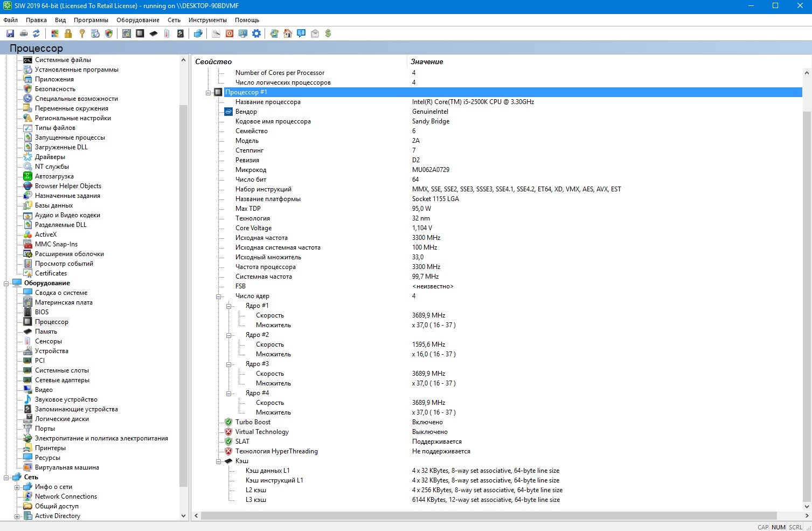812x531 pixels.
Task: Click the HyperThreading red shield status icon
Action: pos(228,451)
